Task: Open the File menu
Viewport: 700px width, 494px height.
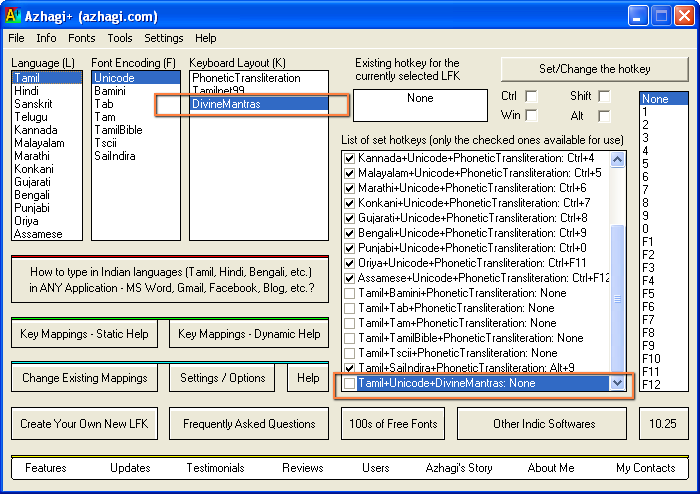Action: [x=16, y=38]
